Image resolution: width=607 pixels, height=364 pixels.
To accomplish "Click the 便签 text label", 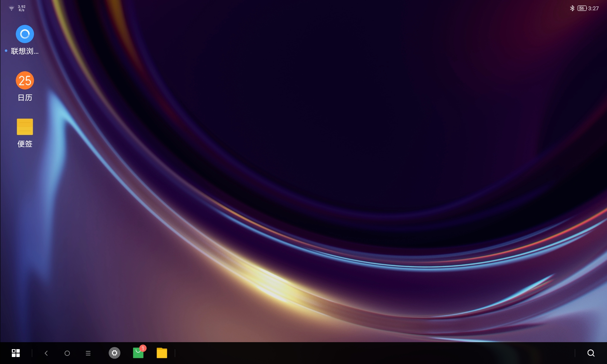I will [25, 144].
